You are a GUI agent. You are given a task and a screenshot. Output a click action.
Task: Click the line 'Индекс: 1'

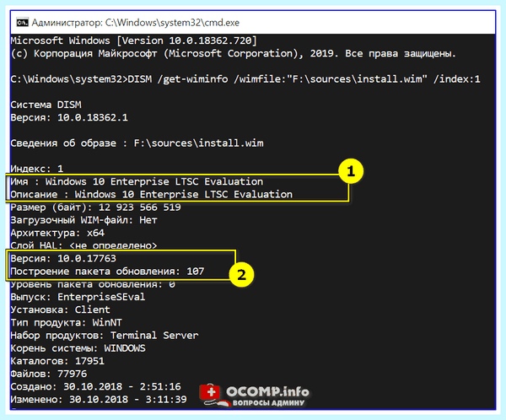pos(37,169)
